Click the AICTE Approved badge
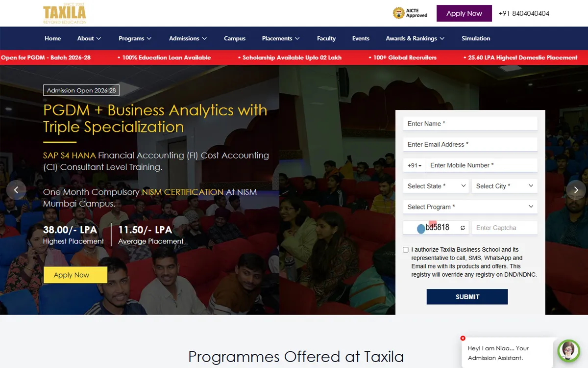The image size is (588, 368). pos(410,13)
